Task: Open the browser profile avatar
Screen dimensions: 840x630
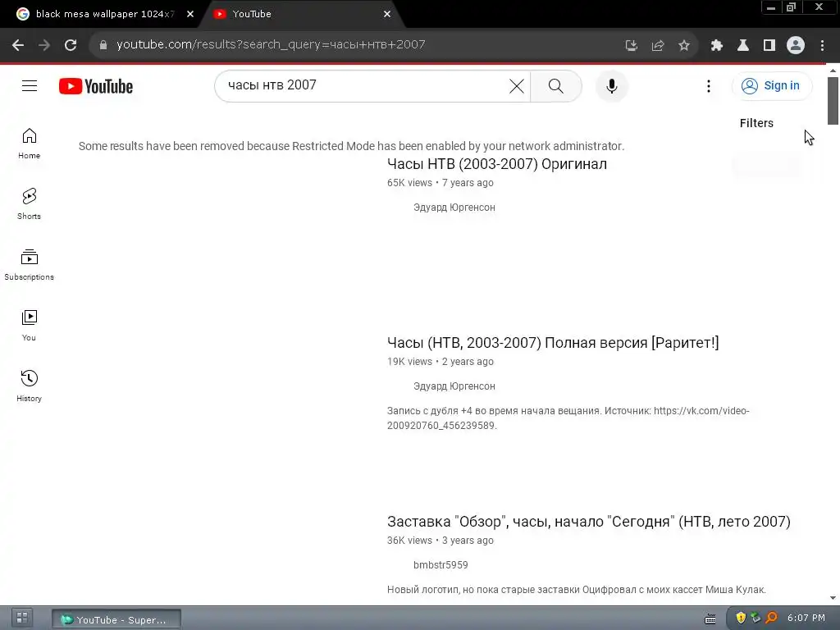Action: 796,45
